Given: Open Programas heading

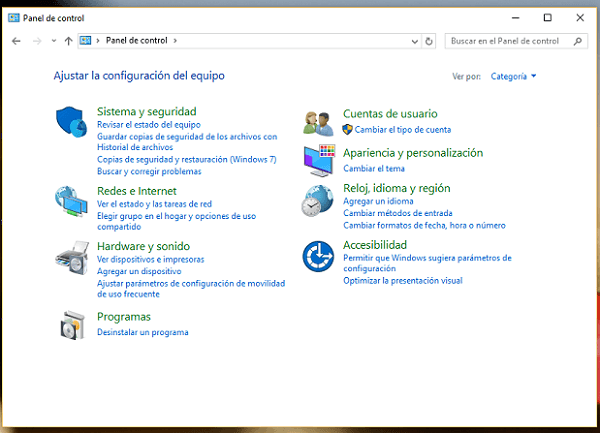Looking at the screenshot, I should tap(124, 317).
